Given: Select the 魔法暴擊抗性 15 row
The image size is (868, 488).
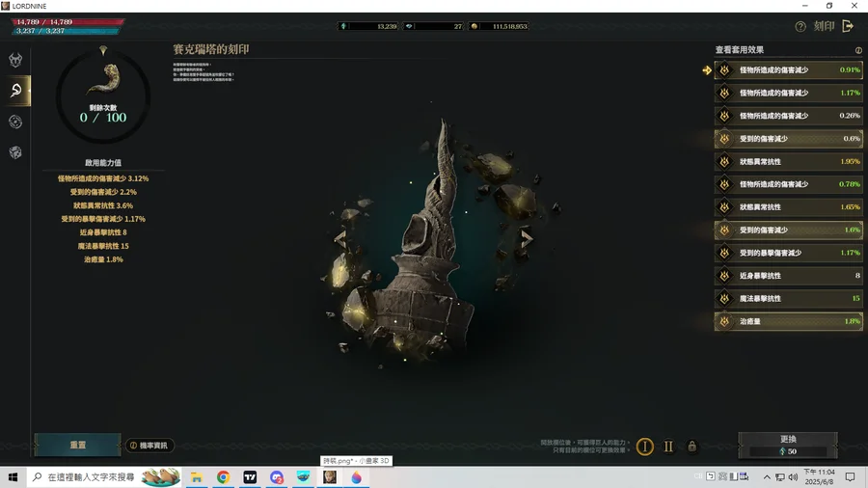Looking at the screenshot, I should click(788, 299).
